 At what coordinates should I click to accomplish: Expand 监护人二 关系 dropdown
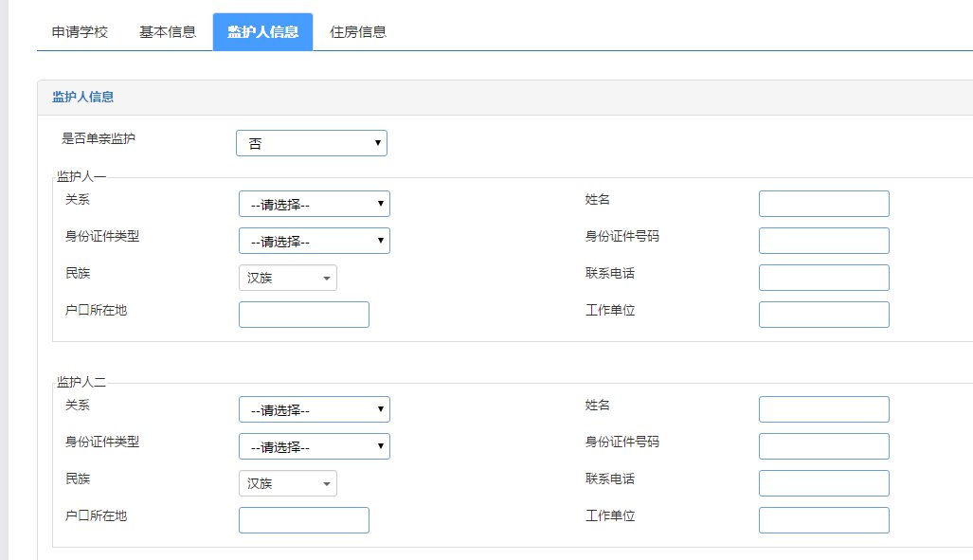click(x=314, y=409)
